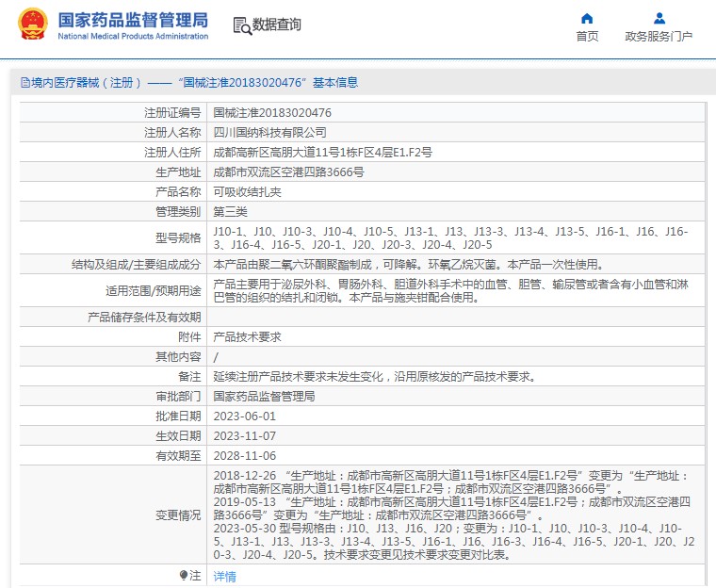Click the national emblem logo

click(32, 24)
